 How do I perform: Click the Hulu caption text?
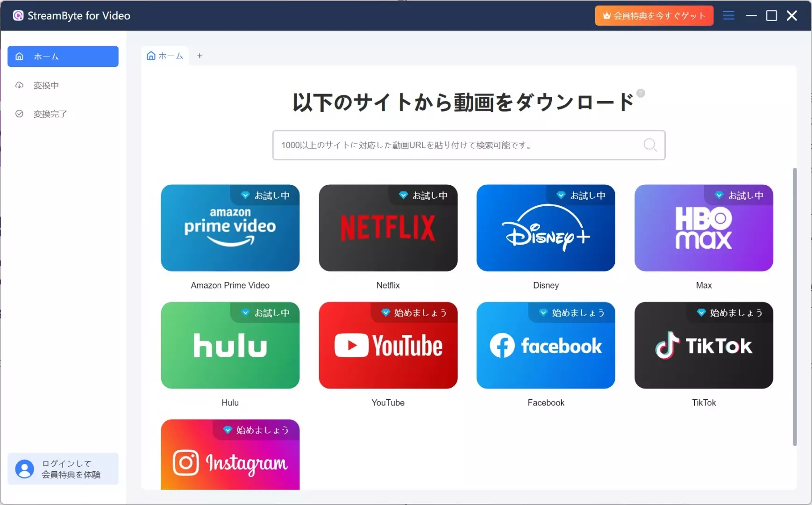230,403
